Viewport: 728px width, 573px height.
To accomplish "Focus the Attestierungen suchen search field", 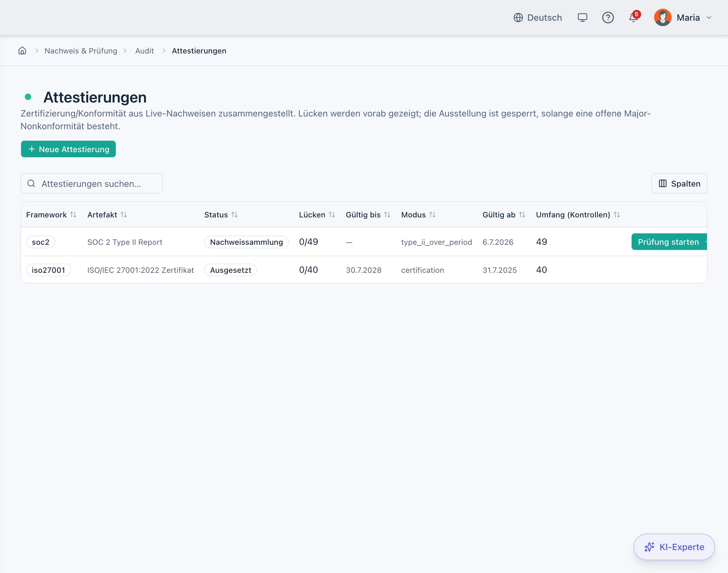I will tap(92, 183).
